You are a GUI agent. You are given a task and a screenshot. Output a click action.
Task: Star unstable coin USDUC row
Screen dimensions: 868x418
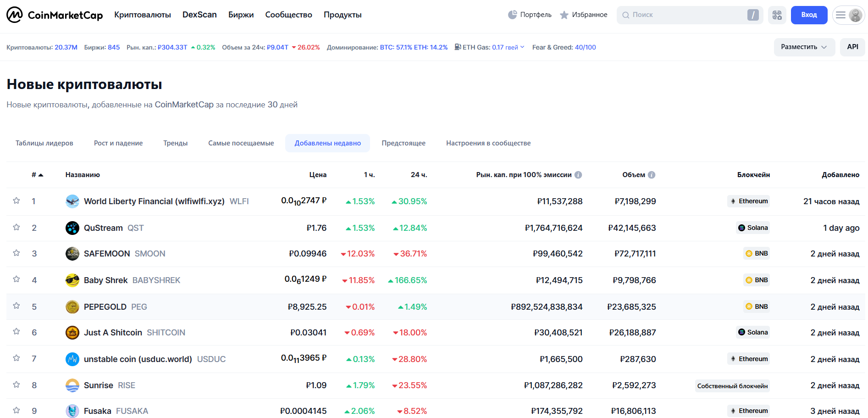[17, 358]
